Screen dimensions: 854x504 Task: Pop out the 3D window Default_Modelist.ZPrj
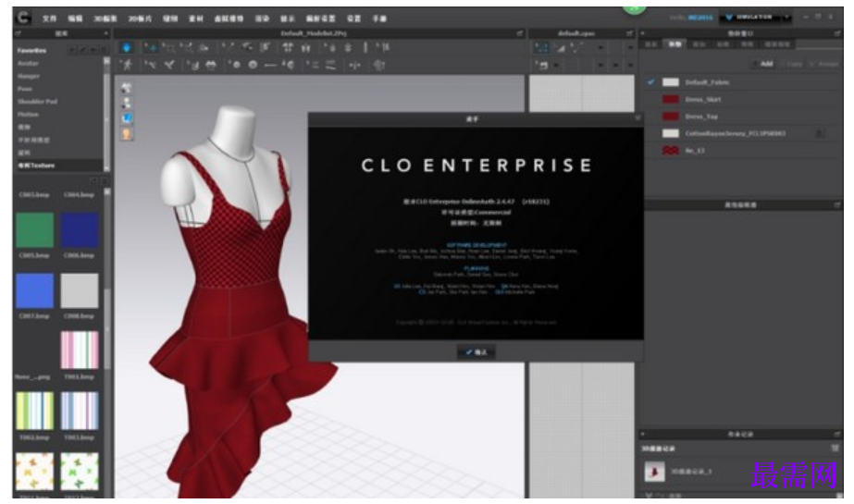tap(519, 33)
